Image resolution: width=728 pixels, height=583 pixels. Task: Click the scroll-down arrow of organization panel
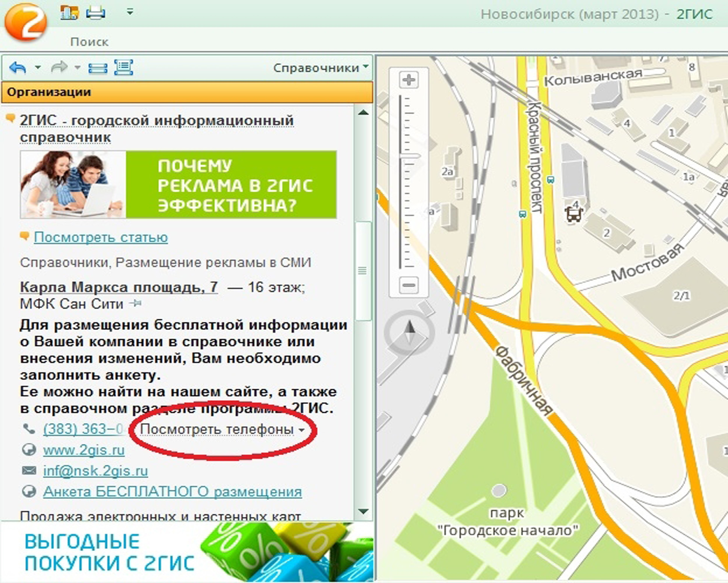(363, 511)
